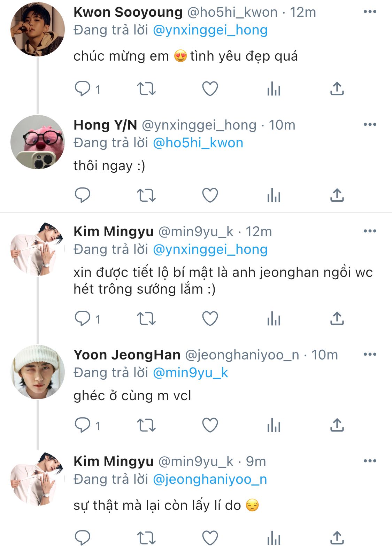Viewport: 392px width, 551px height.
Task: Share Kim Mingyu's 9m tweet
Action: point(337,538)
